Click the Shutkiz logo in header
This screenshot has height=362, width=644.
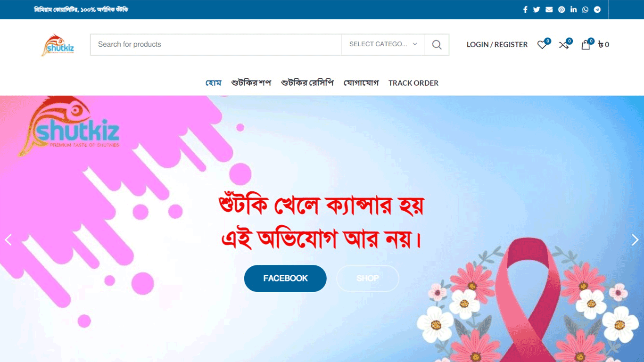tap(58, 45)
